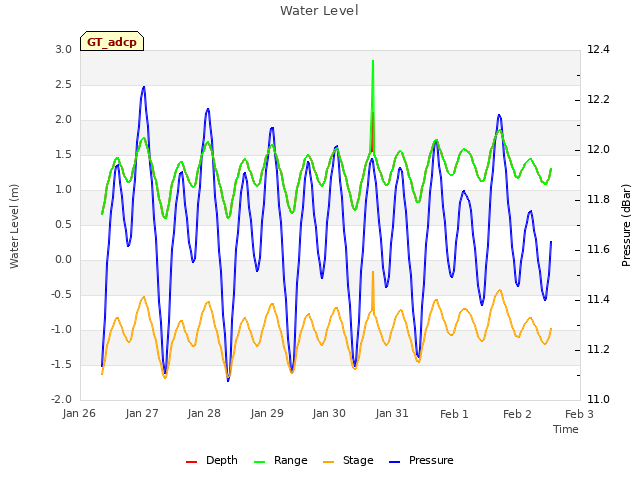
Task: Toggle the Depth series legend entry
Action: pos(211,460)
